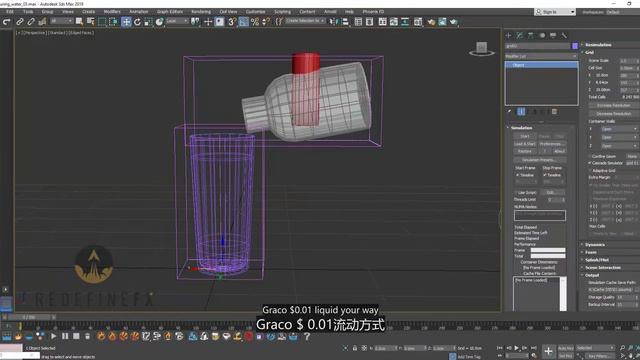The width and height of the screenshot is (640, 360).
Task: Toggle the Percent Snap icon
Action: click(255, 22)
